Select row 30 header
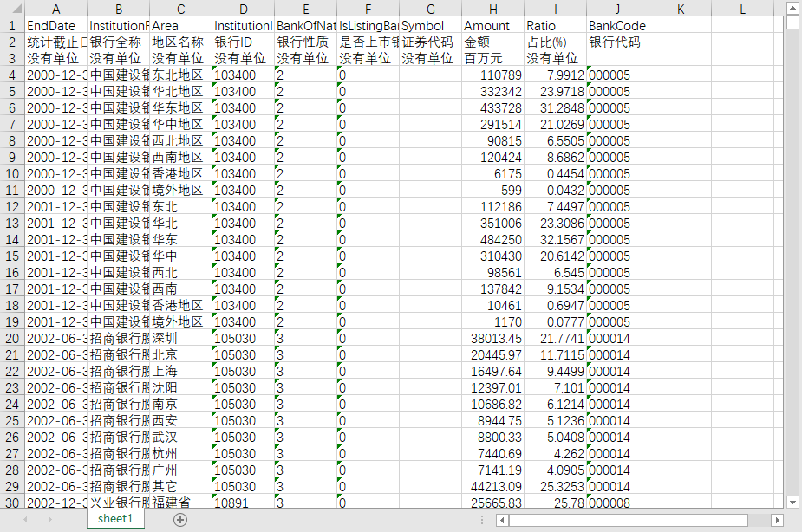Viewport: 802px width, 532px height. pos(12,503)
